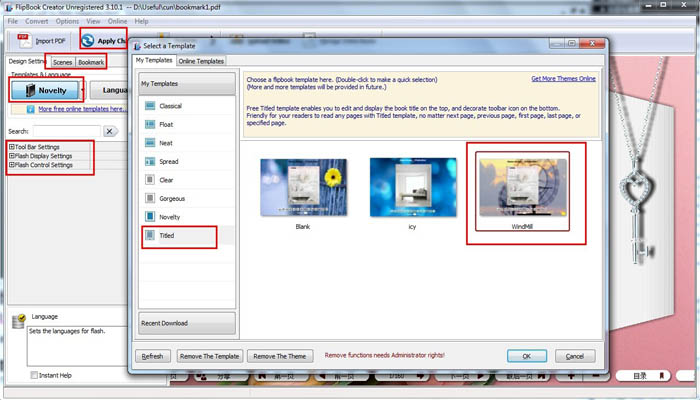Open the Novelty template dropdown arrow
This screenshot has width=700, height=400.
83,90
